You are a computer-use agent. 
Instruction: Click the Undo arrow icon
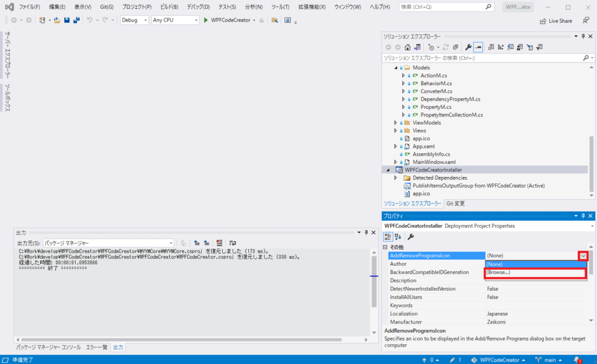coord(89,20)
